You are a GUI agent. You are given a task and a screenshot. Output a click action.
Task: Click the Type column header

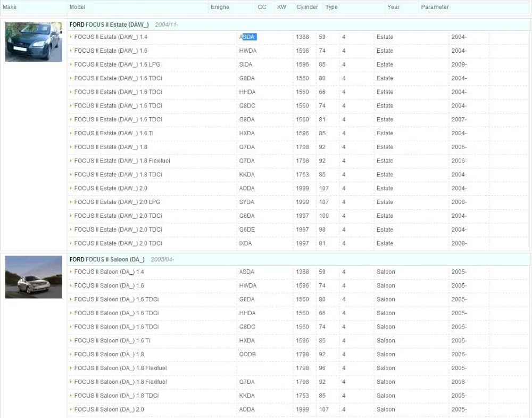[x=331, y=7]
